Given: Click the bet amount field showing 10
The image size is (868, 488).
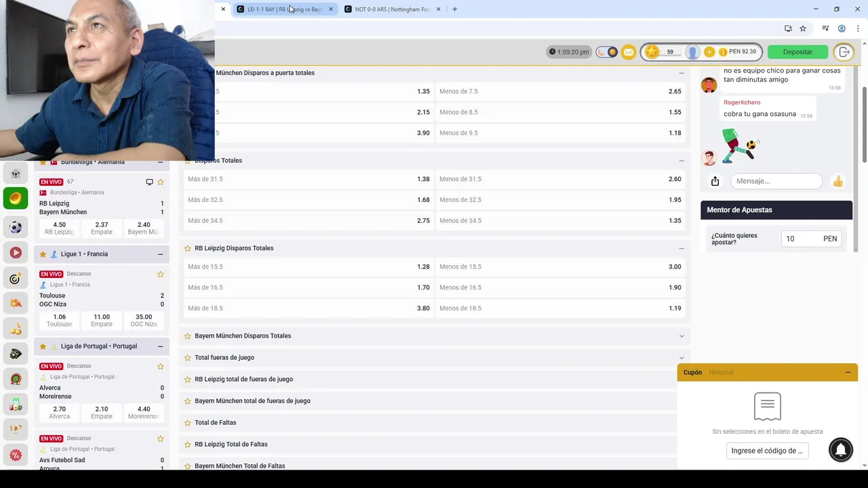Looking at the screenshot, I should coord(812,239).
